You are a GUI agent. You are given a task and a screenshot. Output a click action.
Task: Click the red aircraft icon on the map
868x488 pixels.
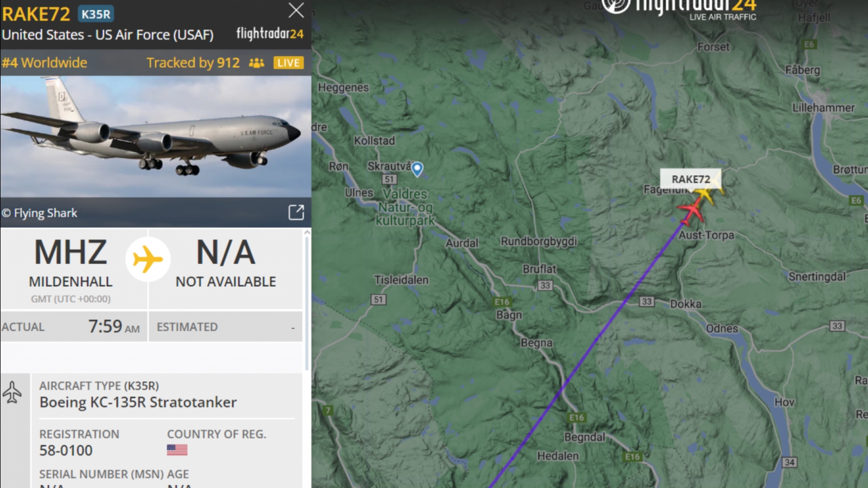(x=691, y=211)
